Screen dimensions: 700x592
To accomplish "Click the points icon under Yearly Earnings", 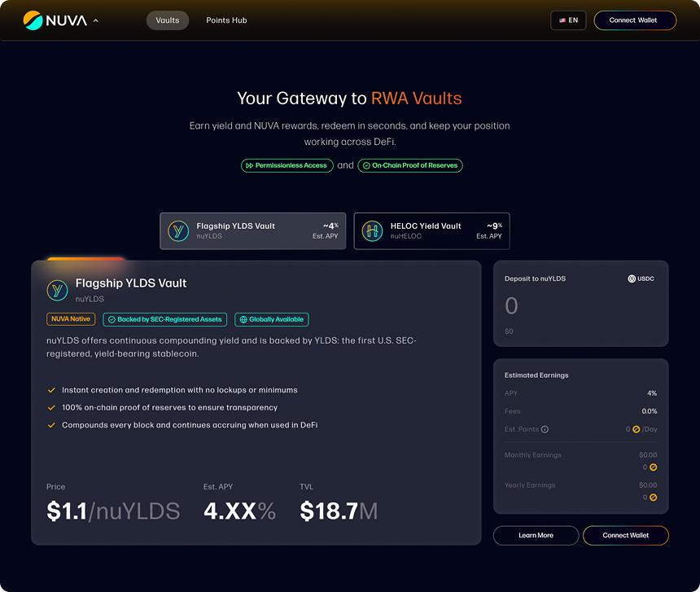I will (653, 498).
